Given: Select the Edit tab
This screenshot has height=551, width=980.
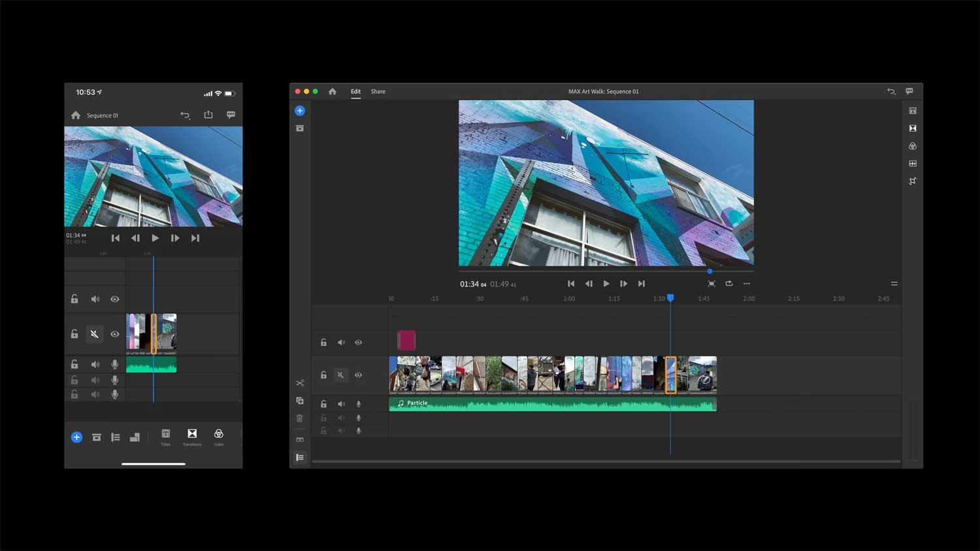Looking at the screenshot, I should click(x=355, y=91).
